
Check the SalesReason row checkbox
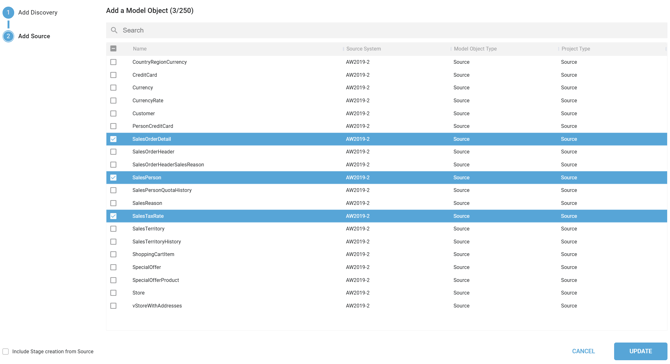(x=113, y=203)
